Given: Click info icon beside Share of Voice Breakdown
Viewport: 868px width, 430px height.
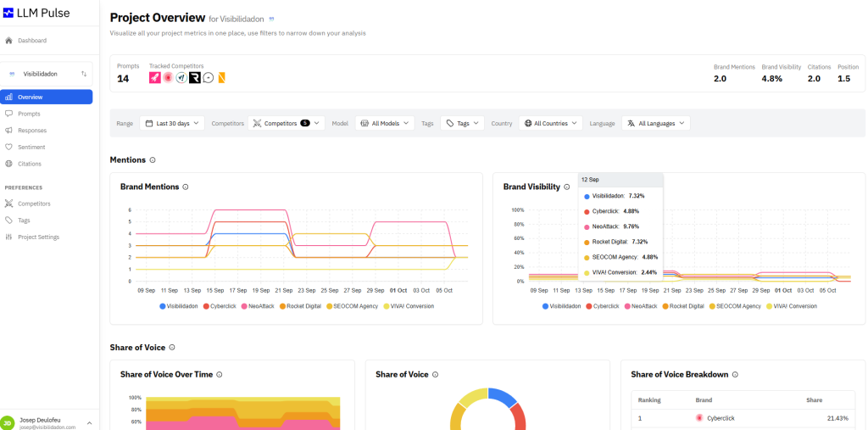Looking at the screenshot, I should 735,374.
